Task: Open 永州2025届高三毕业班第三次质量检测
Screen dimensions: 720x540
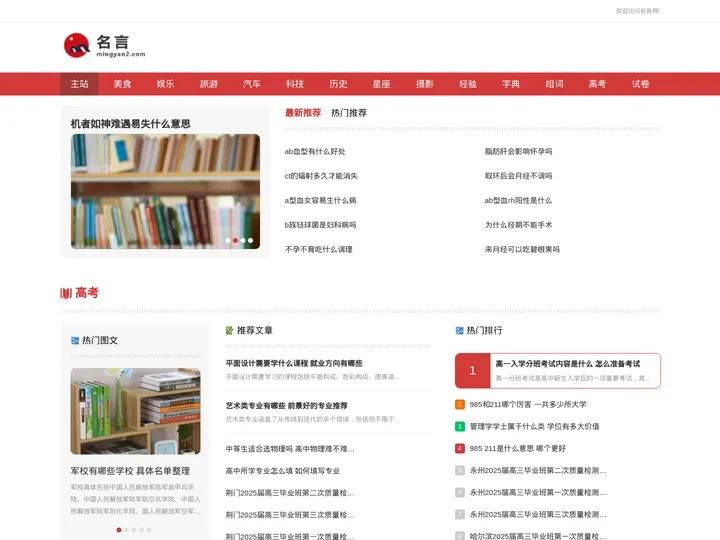Action: 538,515
